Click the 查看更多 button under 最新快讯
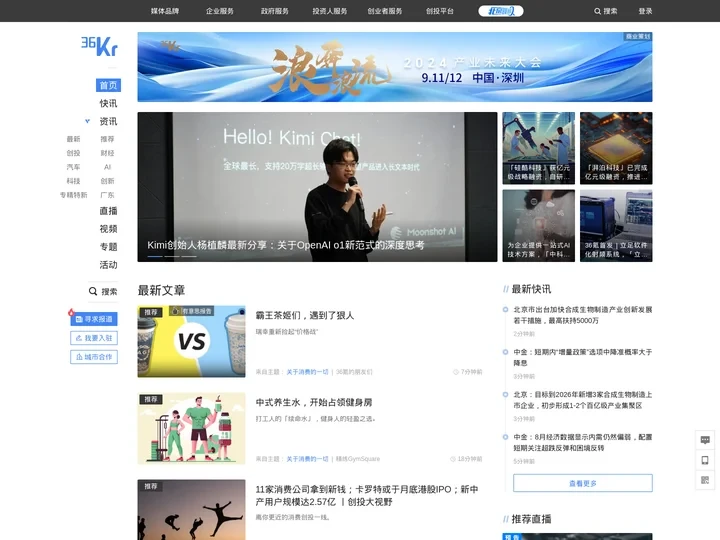Viewport: 720px width, 540px height. (583, 483)
